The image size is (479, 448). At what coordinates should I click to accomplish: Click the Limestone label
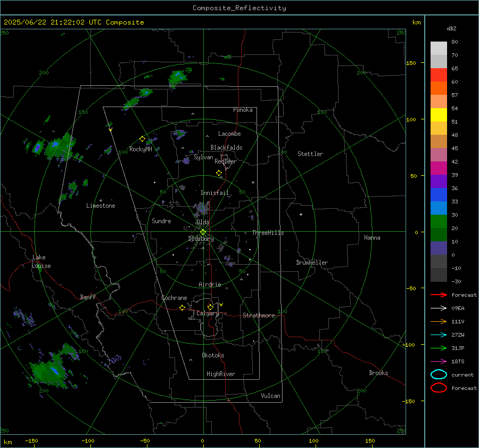pyautogui.click(x=101, y=206)
